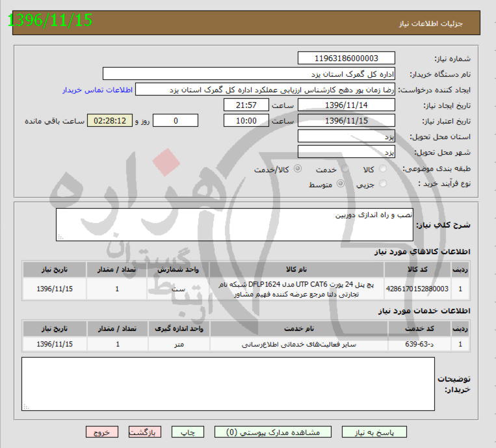Click the توضیحات خریدار text area
The width and height of the screenshot is (496, 448).
(x=228, y=384)
